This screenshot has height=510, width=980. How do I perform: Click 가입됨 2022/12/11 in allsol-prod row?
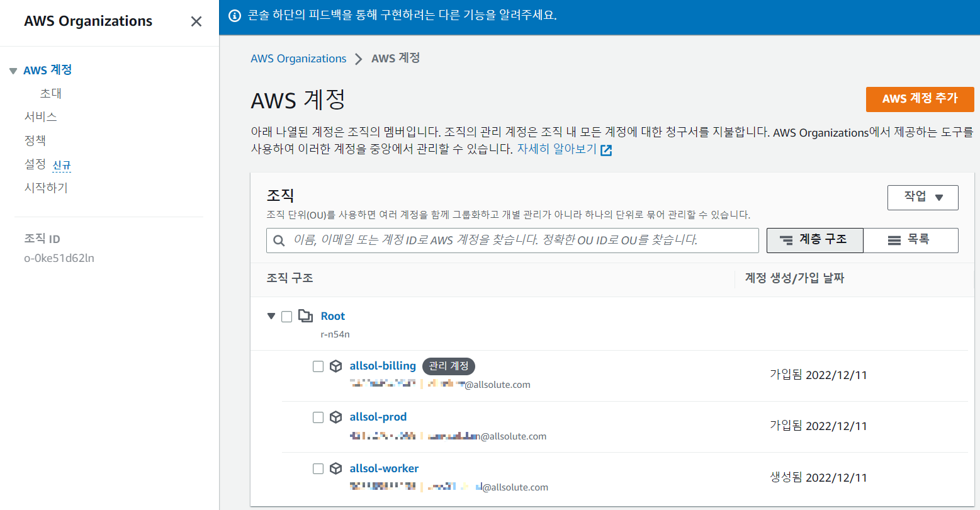coord(818,426)
